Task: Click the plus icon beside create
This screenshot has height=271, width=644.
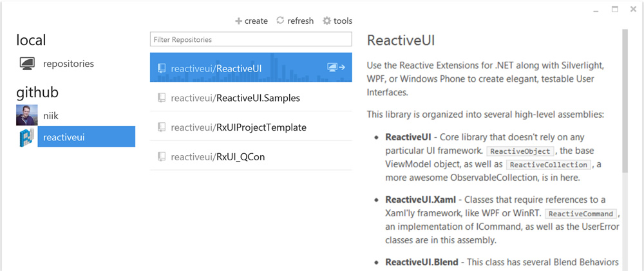Action: pos(238,21)
